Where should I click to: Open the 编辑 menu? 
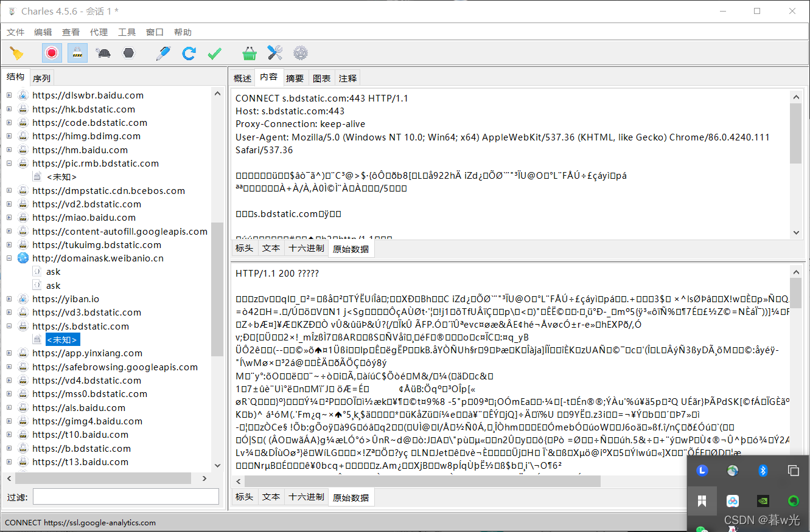[43, 32]
